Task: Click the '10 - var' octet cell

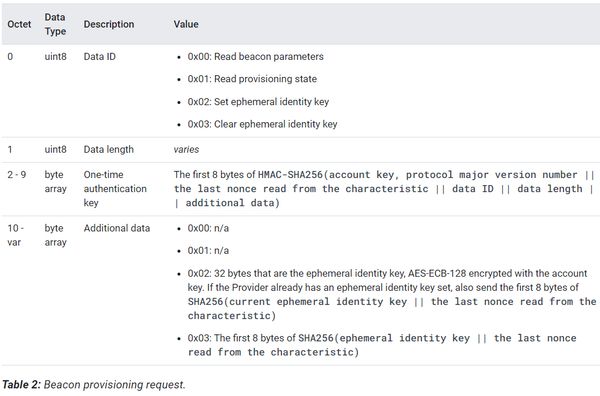Action: tap(15, 235)
